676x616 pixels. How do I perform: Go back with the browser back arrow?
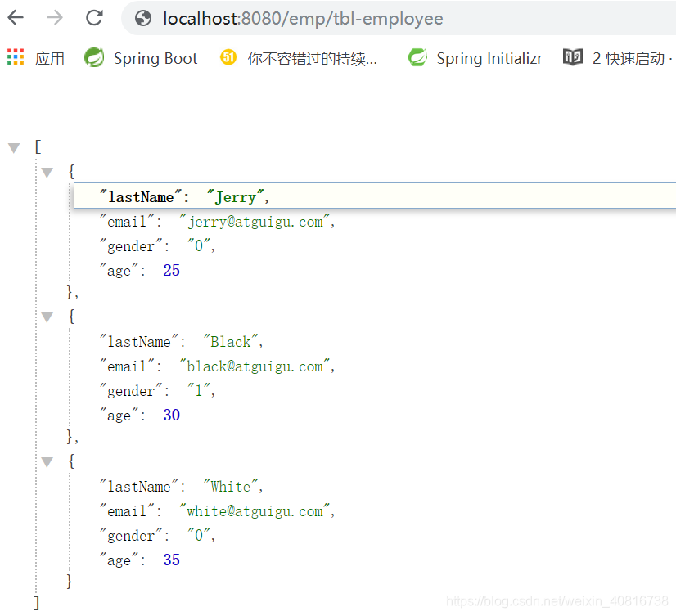16,18
